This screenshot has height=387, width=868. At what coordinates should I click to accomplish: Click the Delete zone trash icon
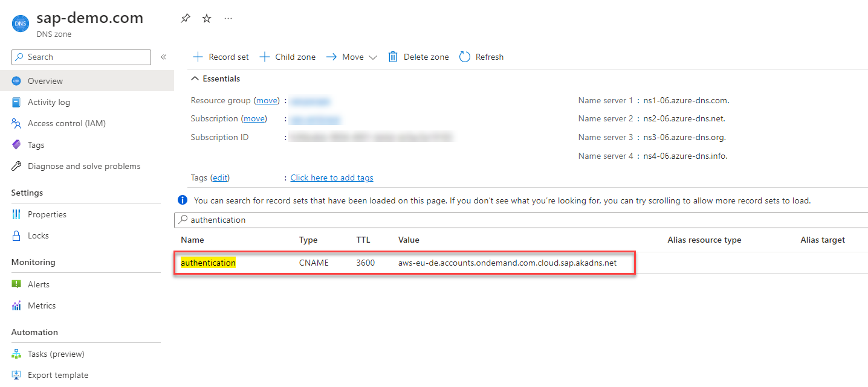coord(393,57)
